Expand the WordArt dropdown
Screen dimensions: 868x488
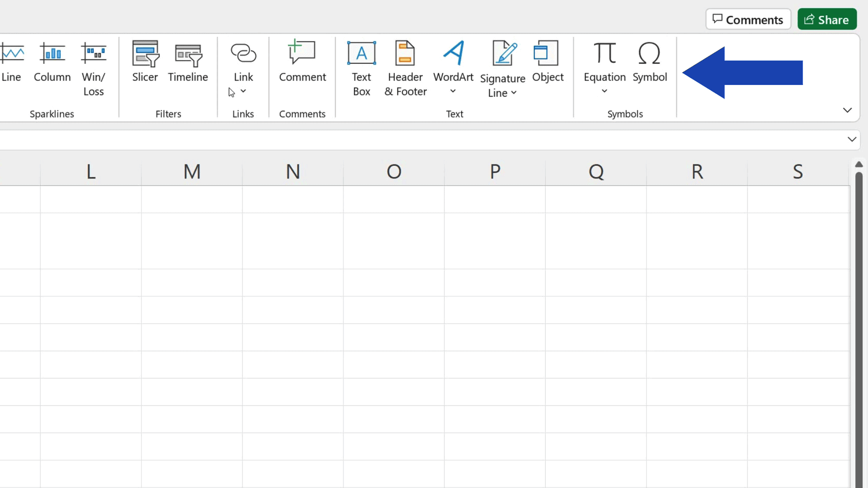click(453, 91)
